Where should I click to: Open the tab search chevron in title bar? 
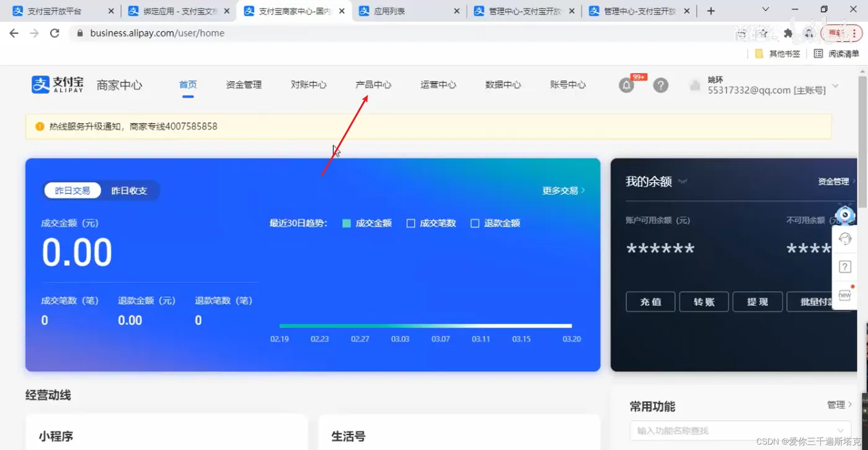coord(765,9)
